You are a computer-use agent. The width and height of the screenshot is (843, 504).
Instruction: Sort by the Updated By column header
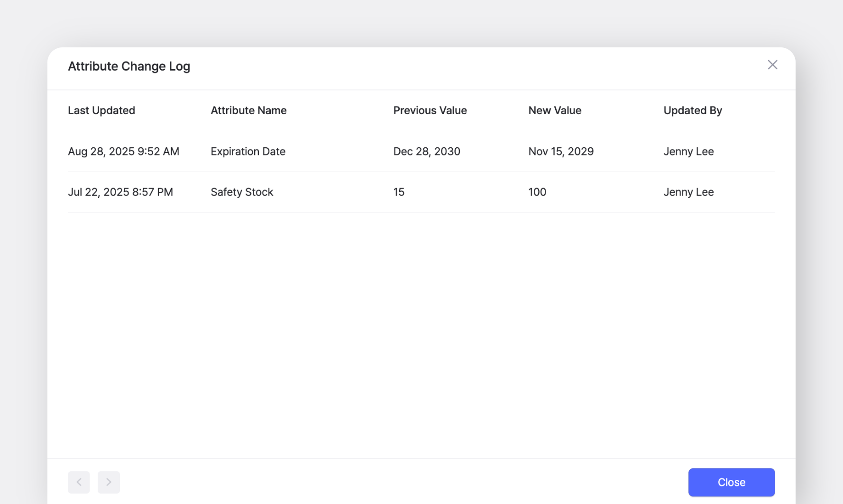693,110
